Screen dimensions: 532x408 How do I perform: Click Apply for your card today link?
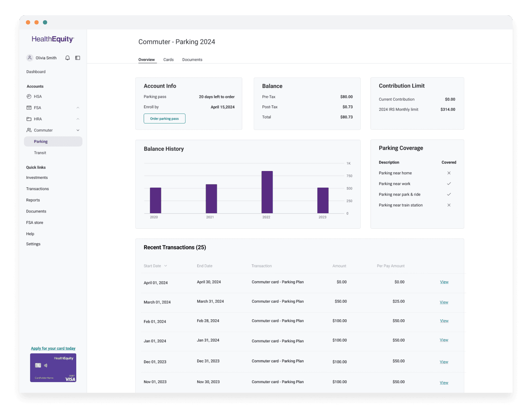point(53,348)
